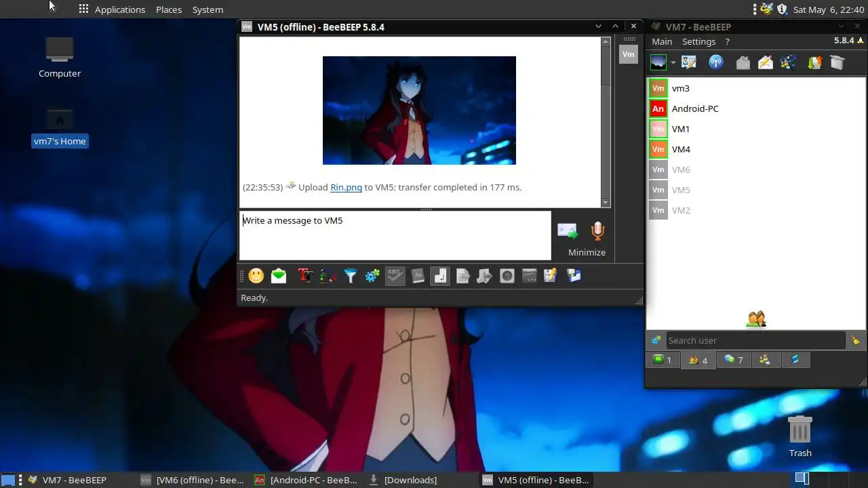Edit your profile card icon

tap(689, 62)
